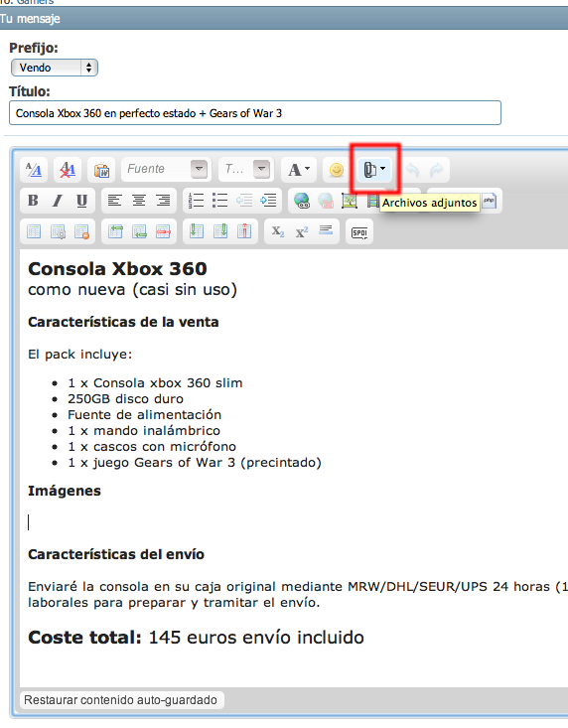Click the remove formatting icon
Viewport: 568px width, 728px height.
[68, 170]
